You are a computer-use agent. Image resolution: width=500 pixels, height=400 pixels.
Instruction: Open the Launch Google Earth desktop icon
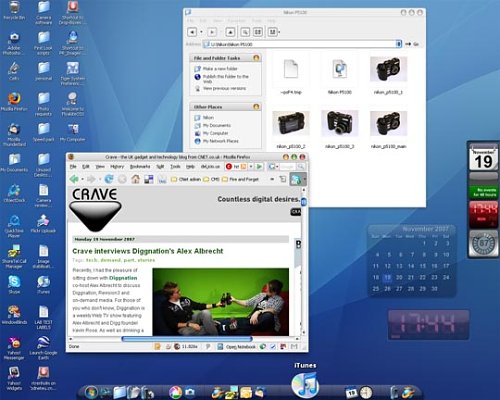43,348
